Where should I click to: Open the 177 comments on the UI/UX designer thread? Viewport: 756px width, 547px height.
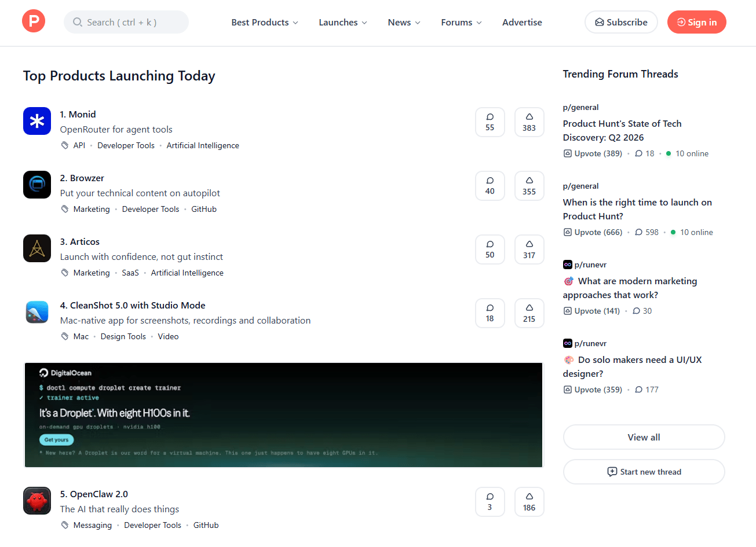click(x=647, y=390)
